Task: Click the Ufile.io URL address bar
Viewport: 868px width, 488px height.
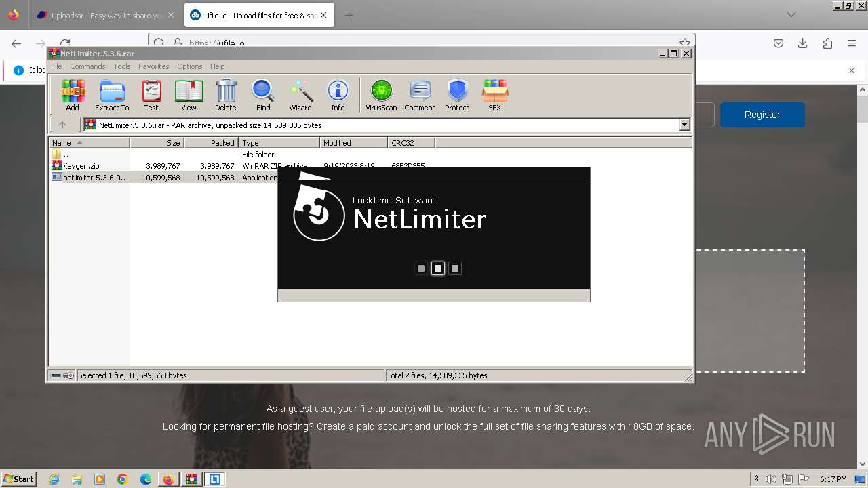Action: pos(420,43)
